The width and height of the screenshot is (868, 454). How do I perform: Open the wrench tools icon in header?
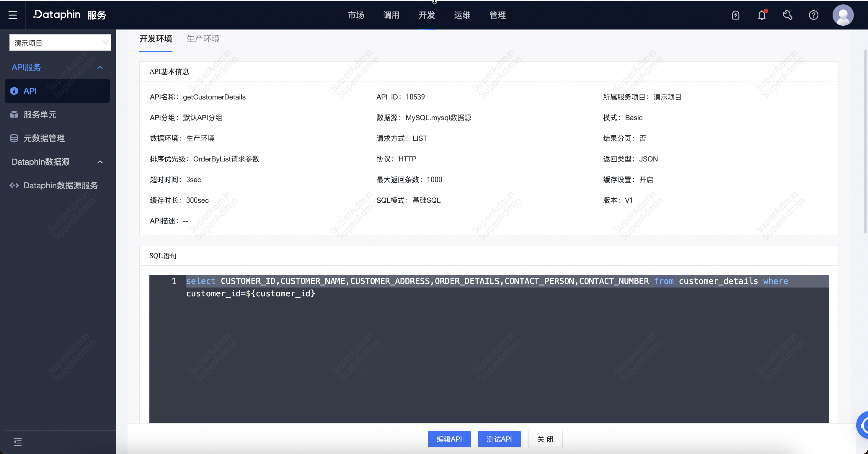(x=787, y=15)
